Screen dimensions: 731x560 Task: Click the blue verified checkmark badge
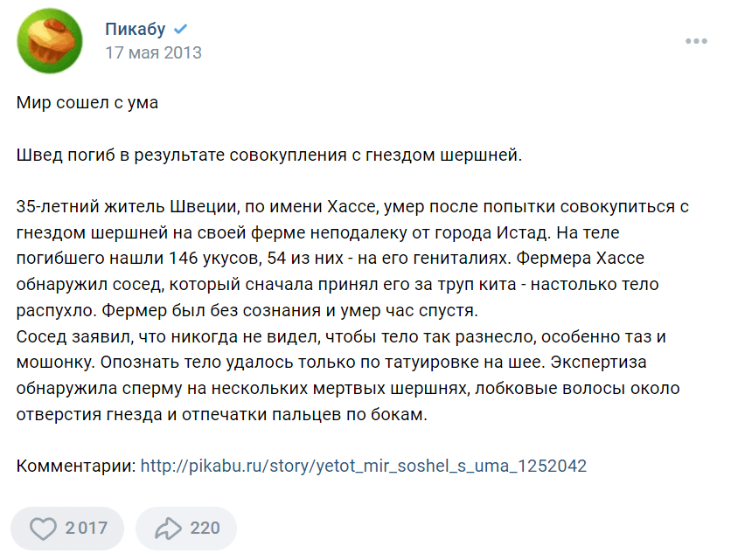180,30
